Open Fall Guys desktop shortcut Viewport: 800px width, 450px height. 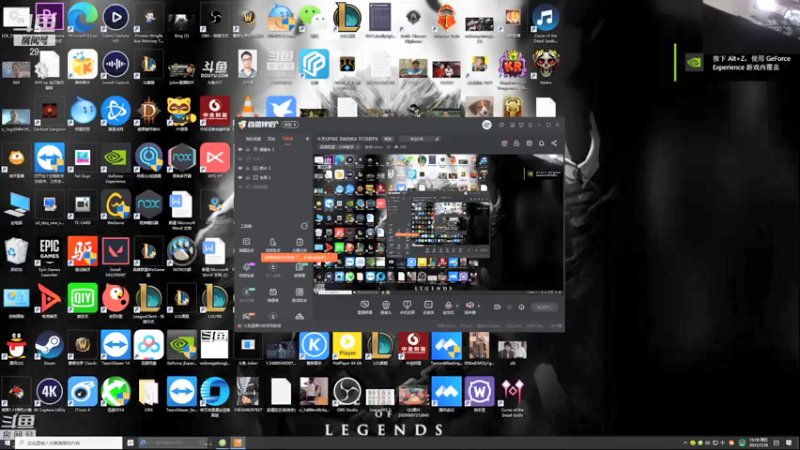[83, 160]
